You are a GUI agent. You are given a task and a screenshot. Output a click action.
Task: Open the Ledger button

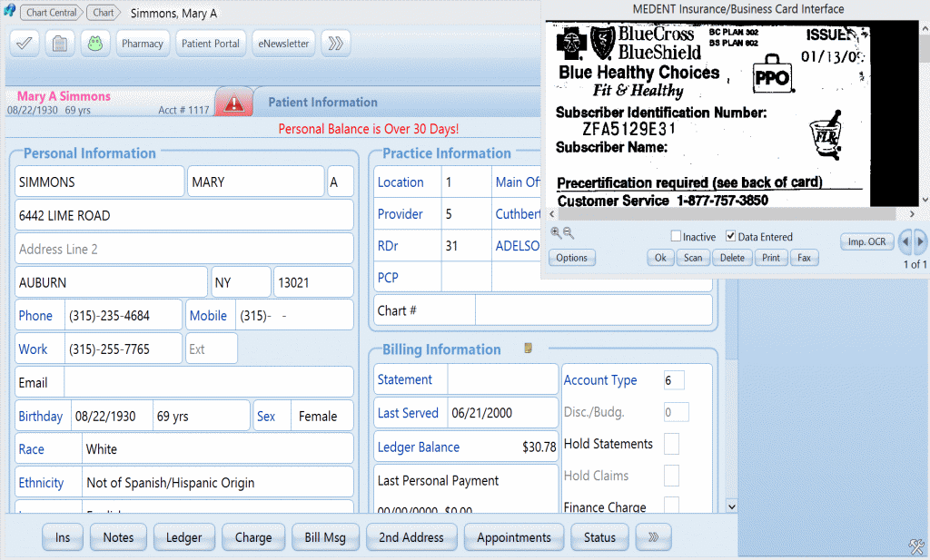click(183, 537)
